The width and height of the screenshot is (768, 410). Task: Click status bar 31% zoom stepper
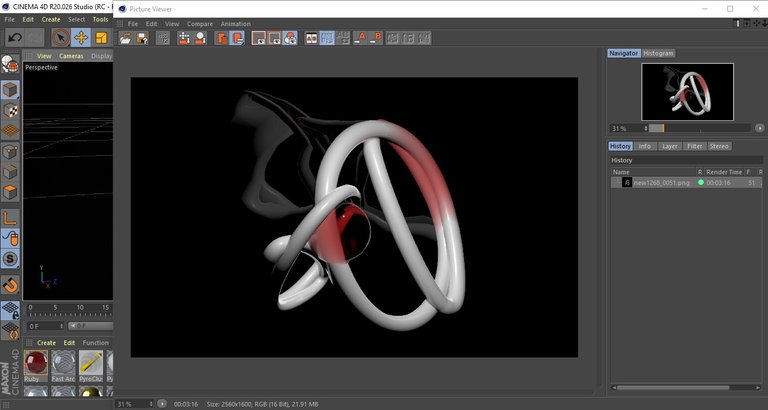coord(150,404)
